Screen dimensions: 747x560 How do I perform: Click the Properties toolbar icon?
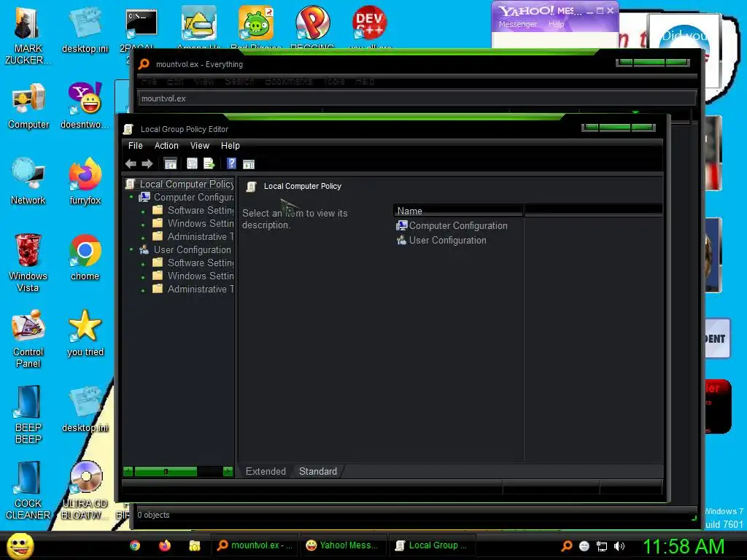192,164
